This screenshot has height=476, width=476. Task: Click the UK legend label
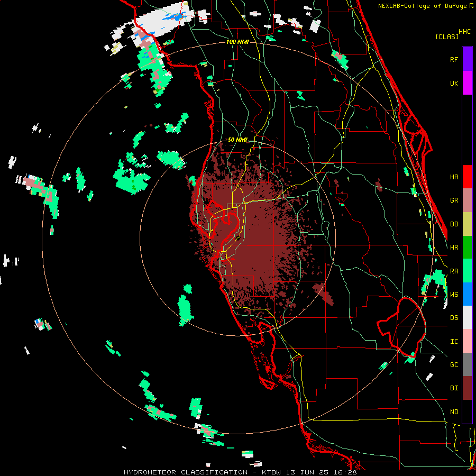(454, 83)
